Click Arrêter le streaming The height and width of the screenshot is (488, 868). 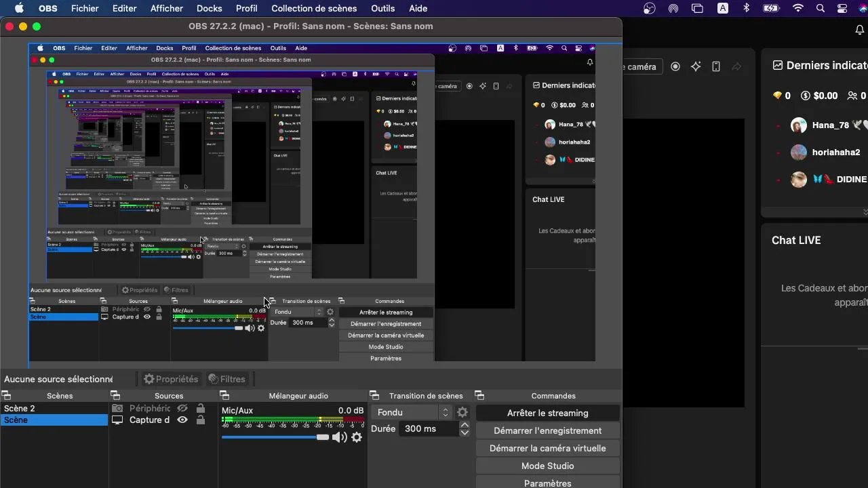pos(548,413)
